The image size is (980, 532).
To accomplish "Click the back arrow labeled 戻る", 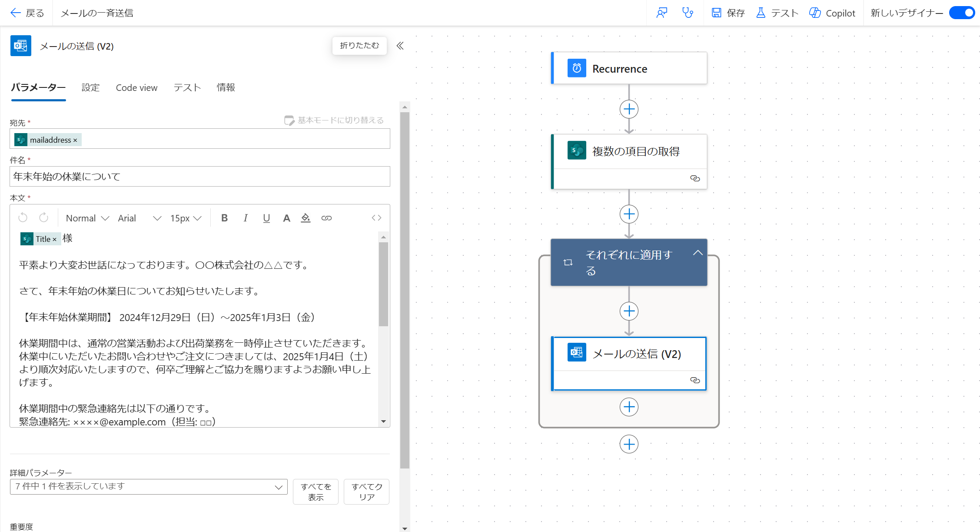I will point(27,13).
